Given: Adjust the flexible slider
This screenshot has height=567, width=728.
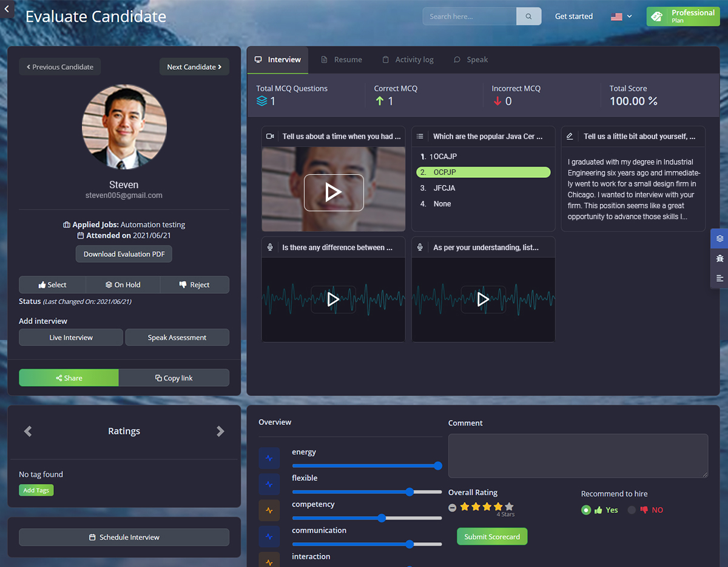Looking at the screenshot, I should [x=367, y=492].
